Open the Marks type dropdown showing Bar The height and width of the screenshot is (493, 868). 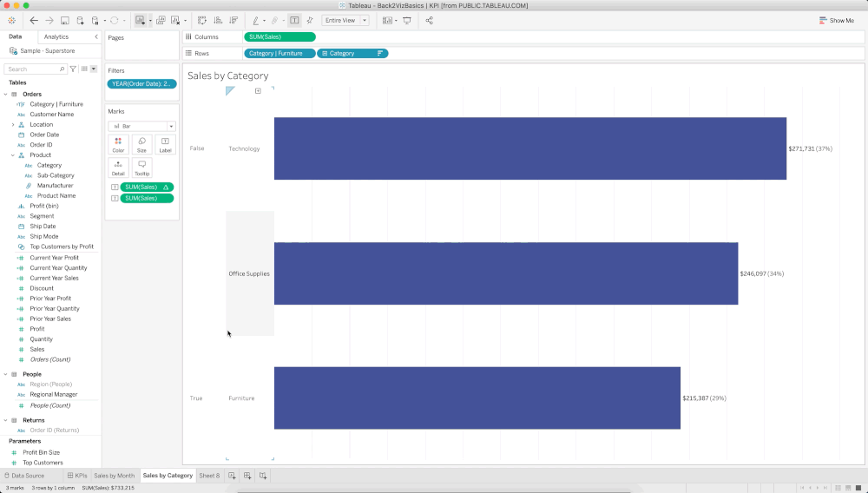[x=141, y=126]
